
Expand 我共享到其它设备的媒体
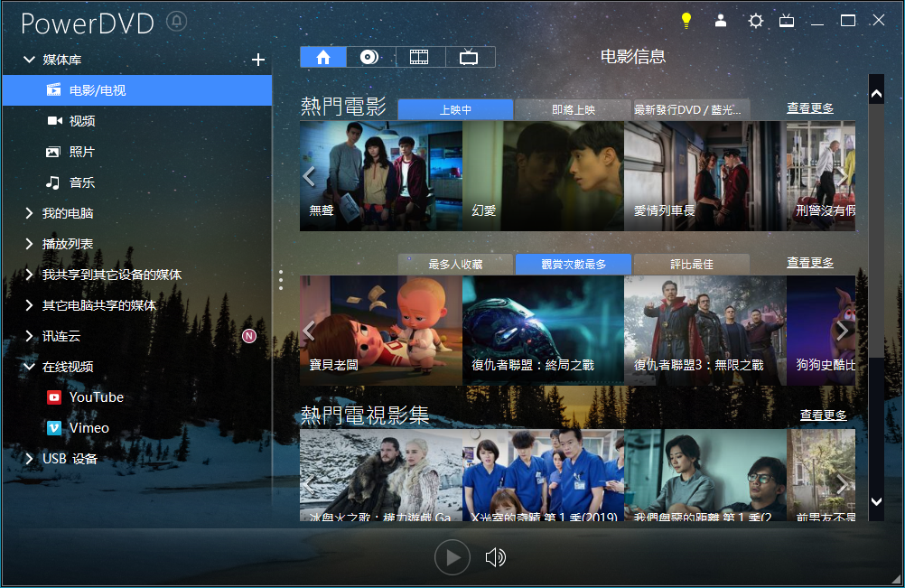tap(29, 274)
